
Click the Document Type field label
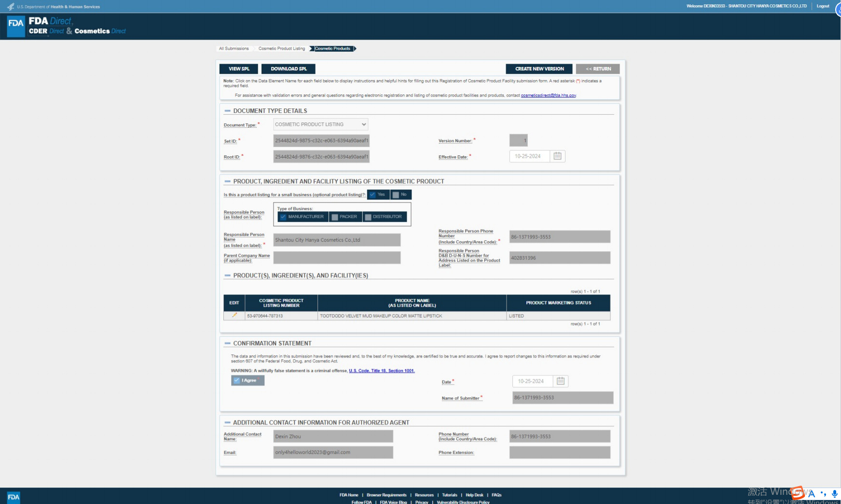[240, 125]
